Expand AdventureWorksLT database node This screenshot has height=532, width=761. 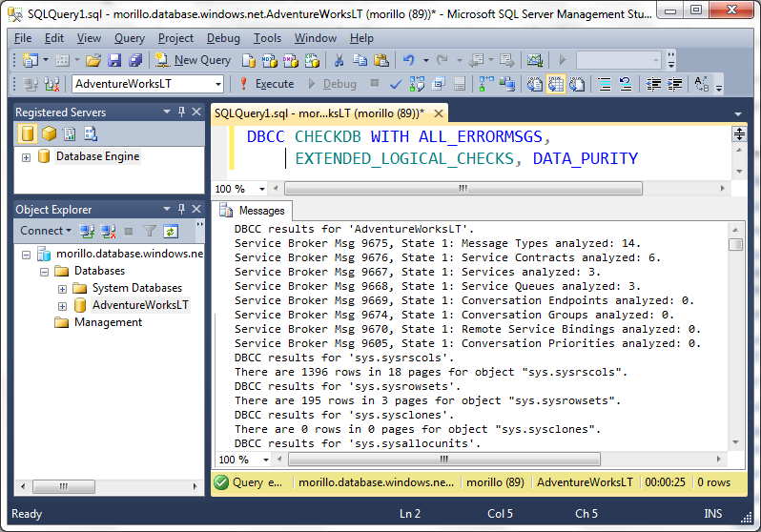(62, 306)
